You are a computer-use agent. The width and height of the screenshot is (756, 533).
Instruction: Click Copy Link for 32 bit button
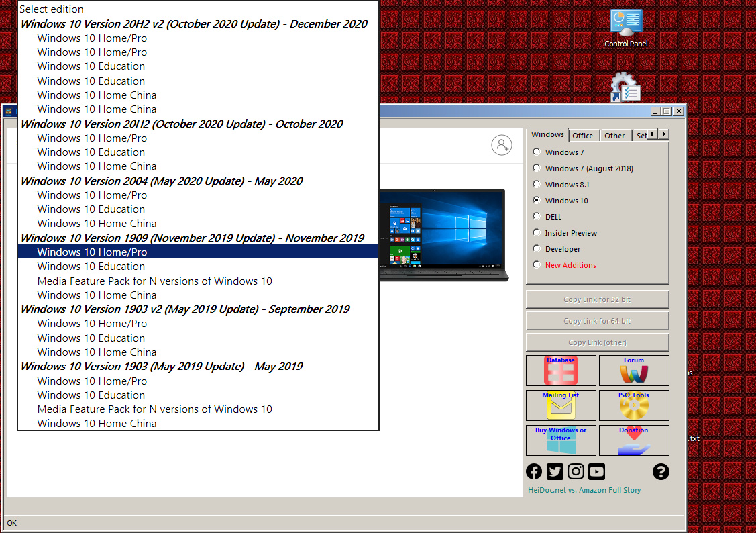597,299
